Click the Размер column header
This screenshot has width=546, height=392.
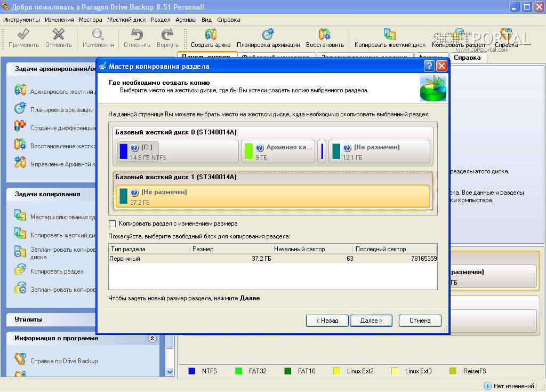coord(230,249)
